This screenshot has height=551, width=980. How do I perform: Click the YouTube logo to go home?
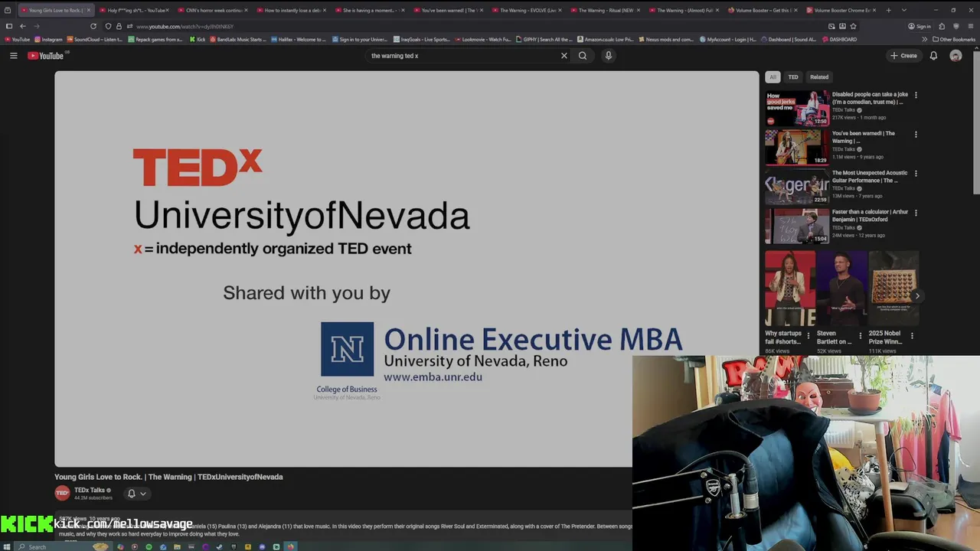46,55
